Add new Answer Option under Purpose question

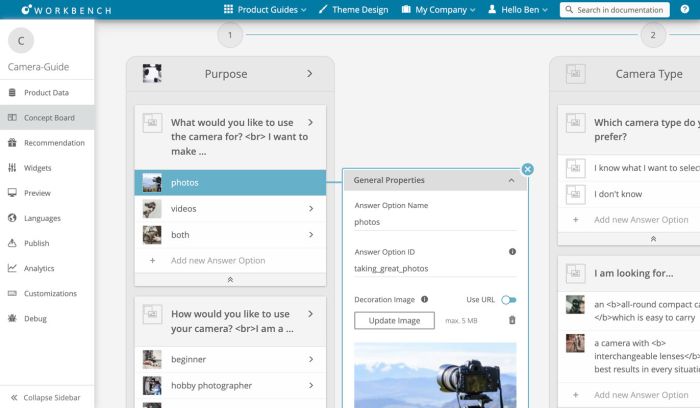point(217,260)
